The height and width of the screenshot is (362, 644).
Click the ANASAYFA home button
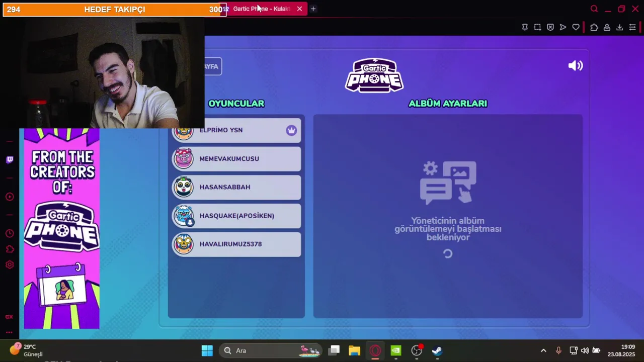pos(213,66)
